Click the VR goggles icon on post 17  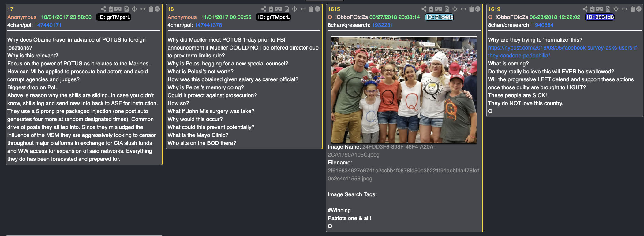pyautogui.click(x=118, y=9)
